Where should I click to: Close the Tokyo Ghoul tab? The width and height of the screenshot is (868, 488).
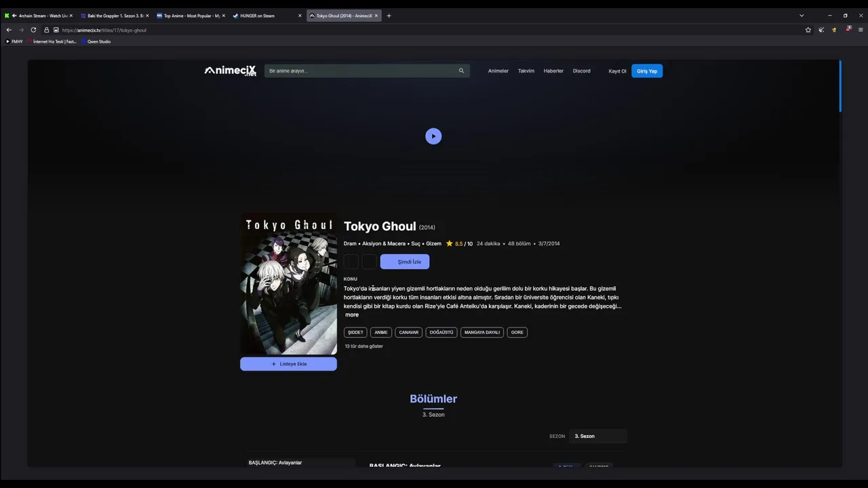pos(376,16)
